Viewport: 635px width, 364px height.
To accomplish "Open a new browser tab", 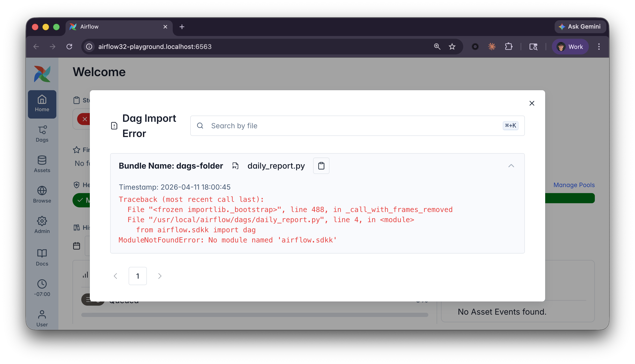I will [182, 27].
